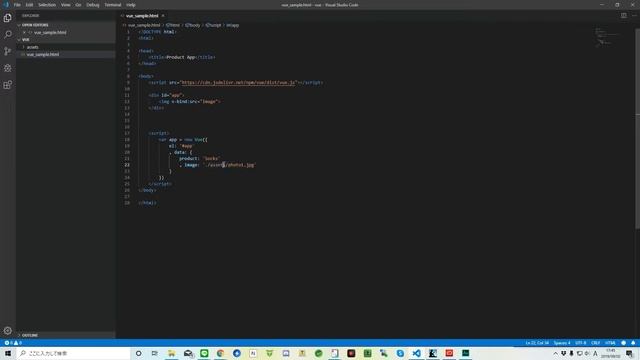Click the line and column indicator
640x360 pixels.
(x=537, y=343)
